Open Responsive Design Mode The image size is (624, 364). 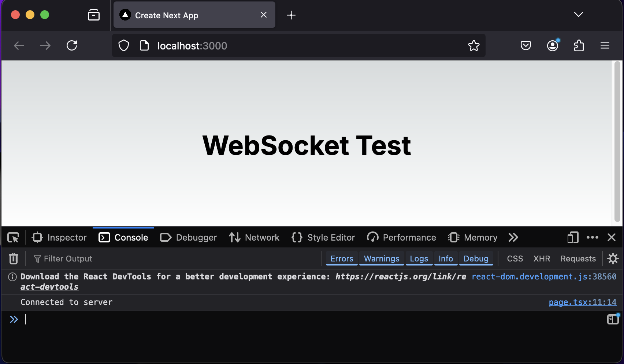572,237
